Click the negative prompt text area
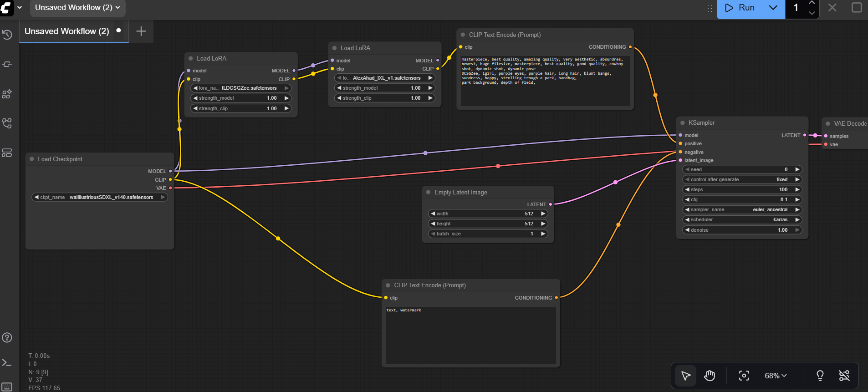Screen dimensions: 868x392 pos(471,335)
